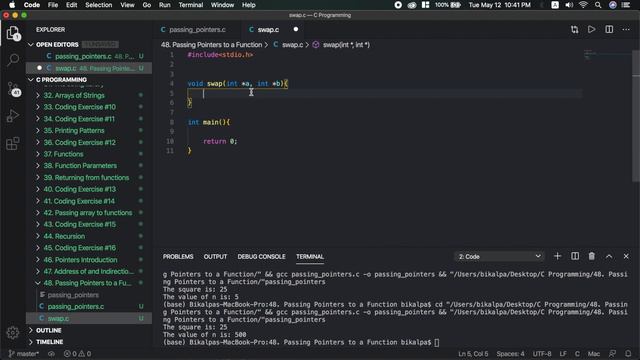Viewport: 640px width, 360px height.
Task: Switch to the Debug Console tab
Action: (261, 256)
